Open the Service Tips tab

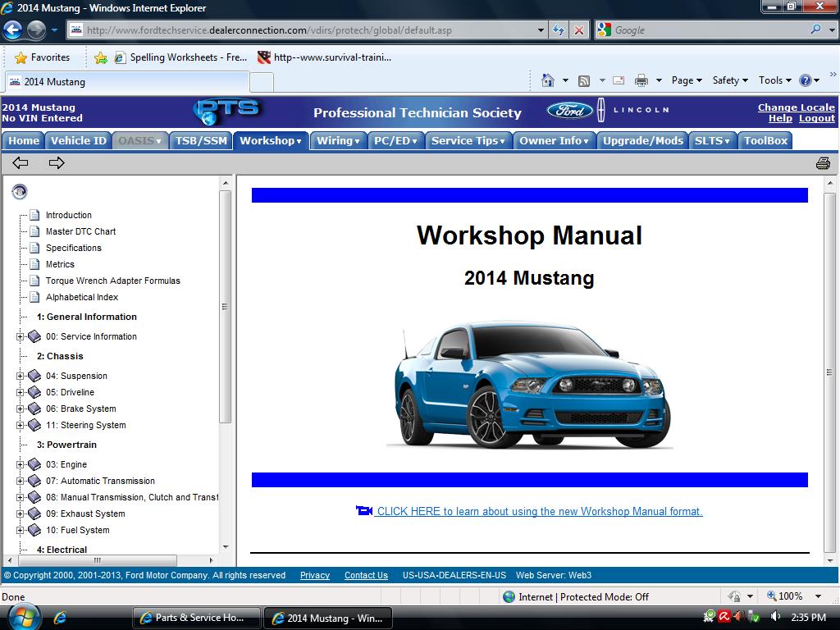tap(468, 141)
